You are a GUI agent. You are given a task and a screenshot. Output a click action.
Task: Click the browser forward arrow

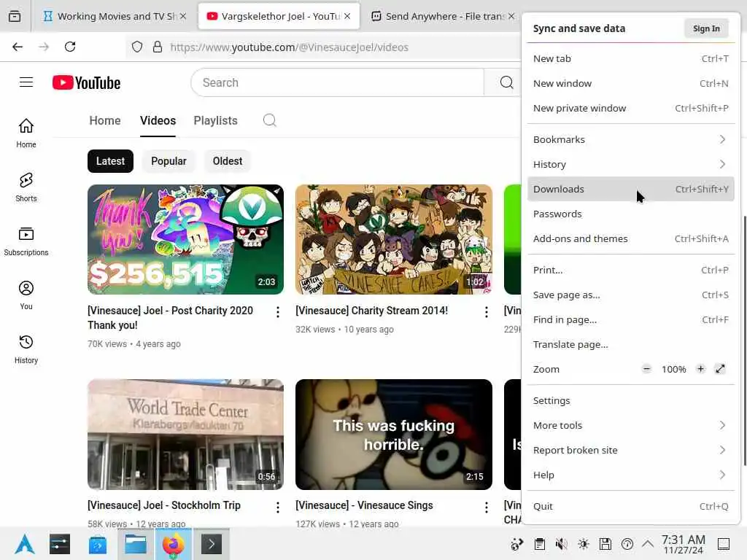(x=44, y=47)
